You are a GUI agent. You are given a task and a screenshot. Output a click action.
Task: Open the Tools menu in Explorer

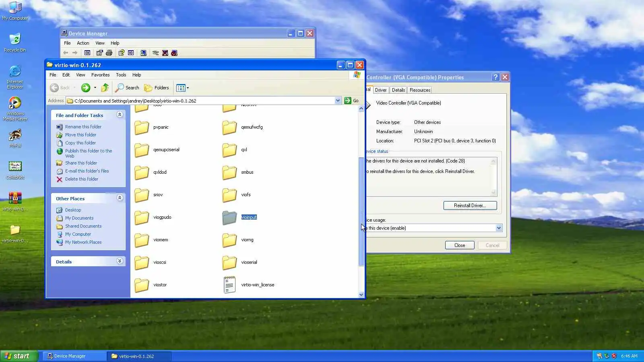121,75
